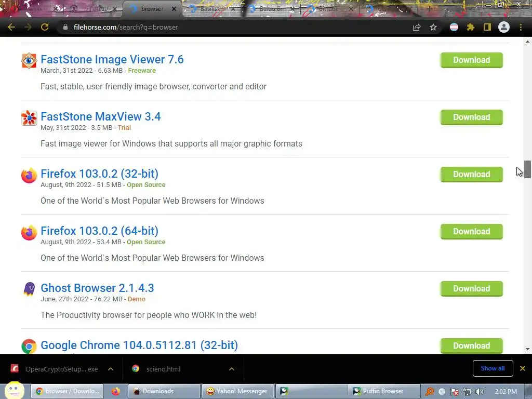Click the 'Freeware' label under FastStone Image Viewer
This screenshot has width=532, height=399.
pyautogui.click(x=142, y=71)
